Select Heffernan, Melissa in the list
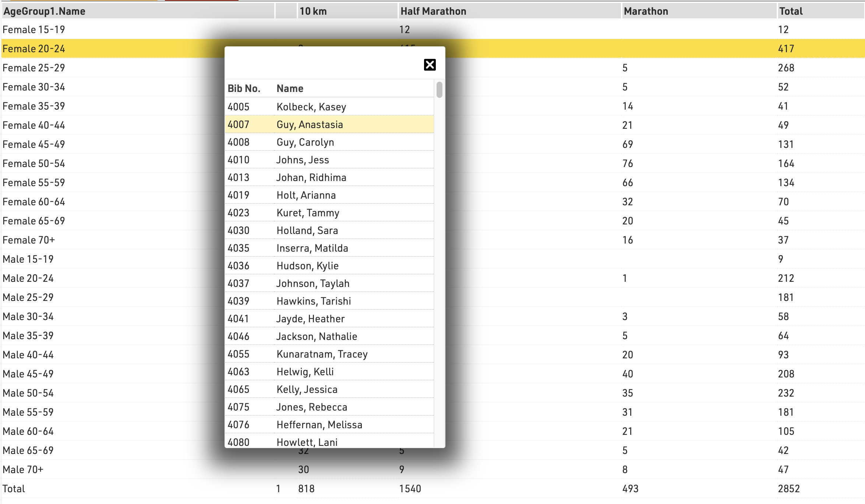Image resolution: width=865 pixels, height=504 pixels. 319,425
